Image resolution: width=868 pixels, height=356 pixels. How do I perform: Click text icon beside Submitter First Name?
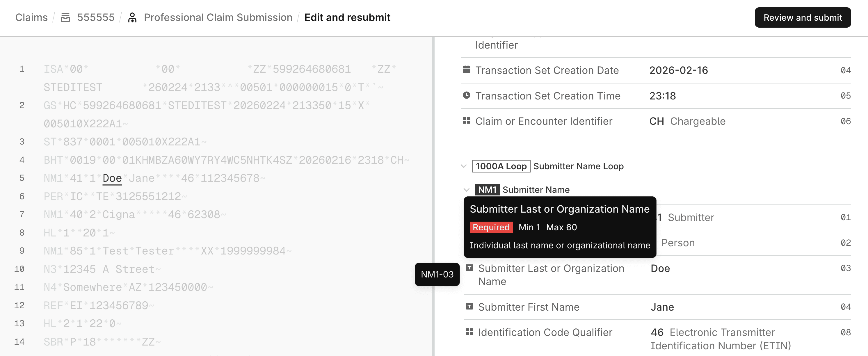coord(469,307)
